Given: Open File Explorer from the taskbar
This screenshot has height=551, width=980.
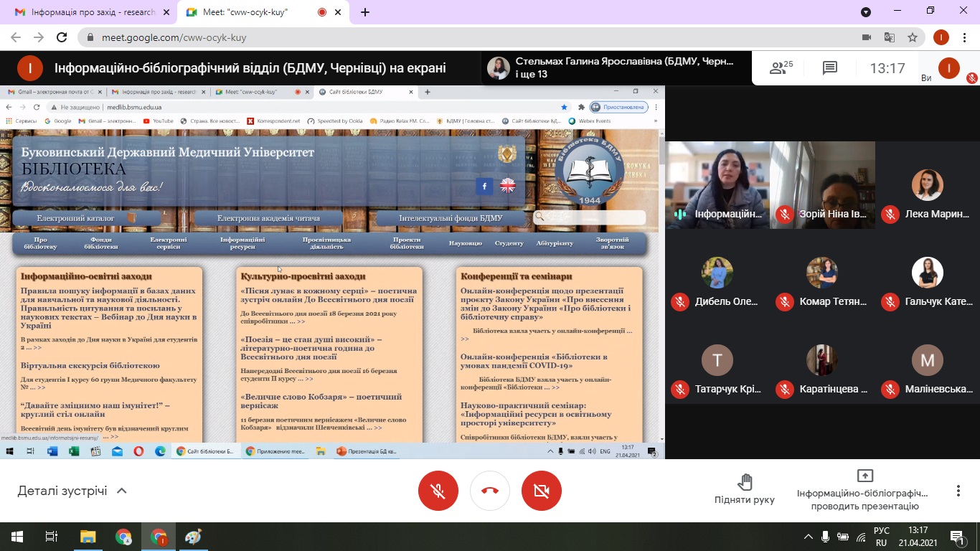Looking at the screenshot, I should click(88, 537).
